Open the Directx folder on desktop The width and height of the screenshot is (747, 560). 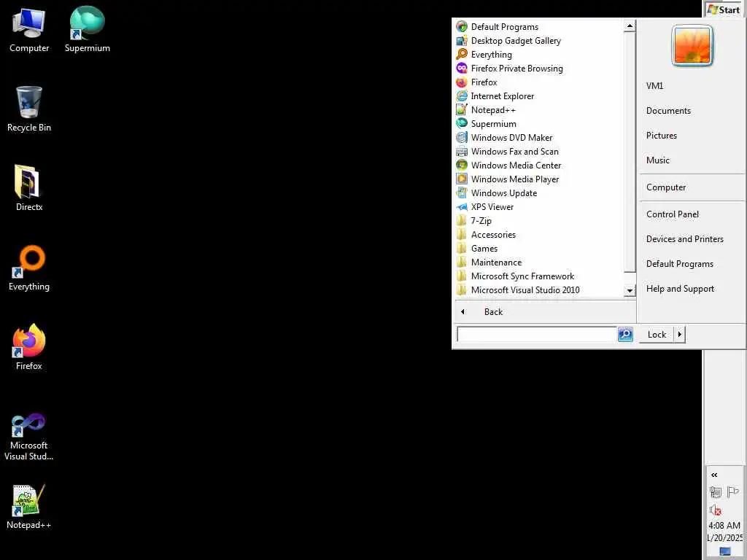point(29,188)
